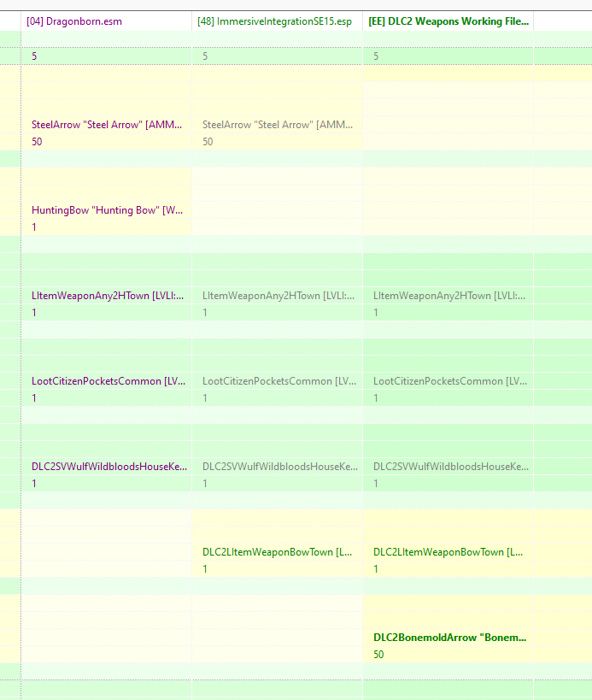Select the HuntingBow "Hunting Bow" entry
The width and height of the screenshot is (592, 700).
[107, 210]
